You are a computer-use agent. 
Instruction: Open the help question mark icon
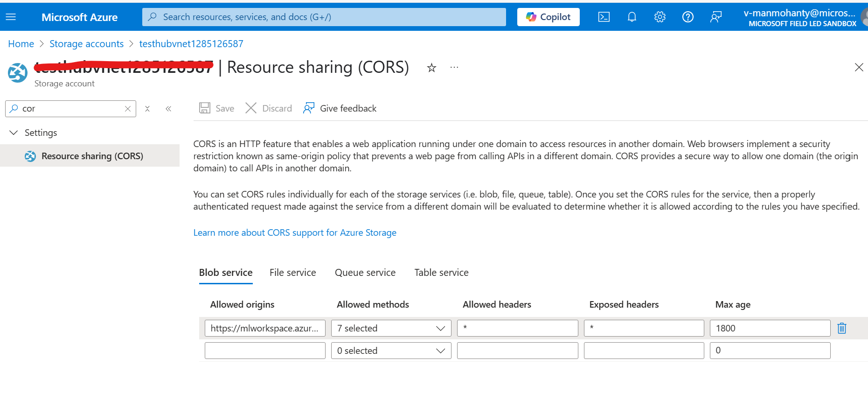[x=687, y=17]
